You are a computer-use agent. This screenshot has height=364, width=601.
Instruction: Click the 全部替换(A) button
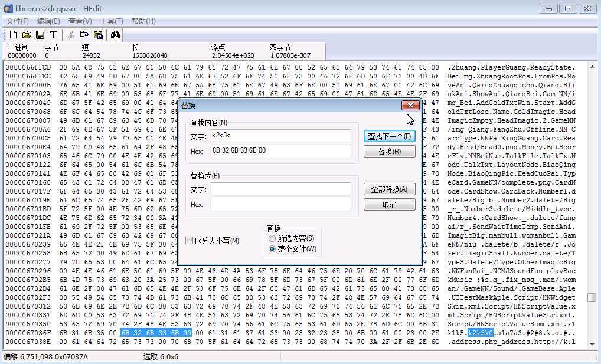coord(390,189)
